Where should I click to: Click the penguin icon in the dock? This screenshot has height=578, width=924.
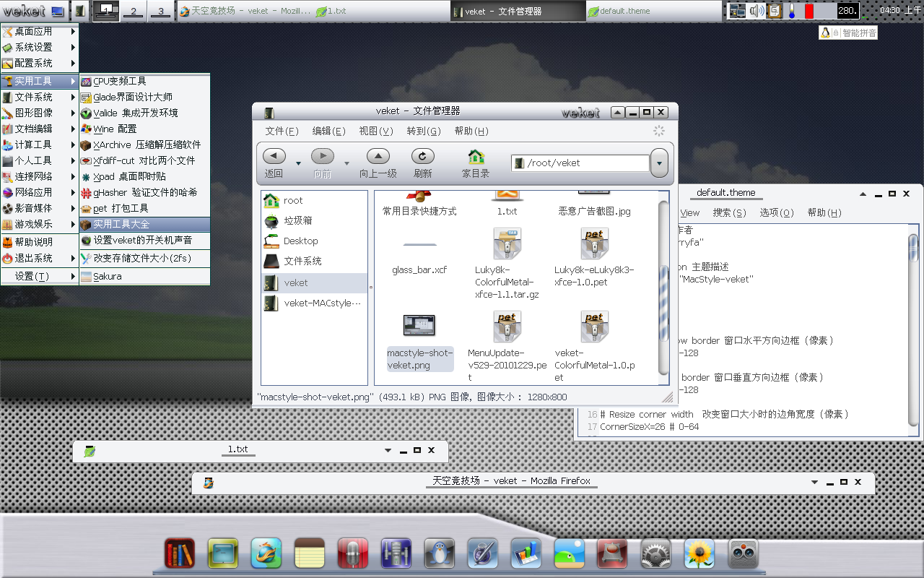pos(440,555)
